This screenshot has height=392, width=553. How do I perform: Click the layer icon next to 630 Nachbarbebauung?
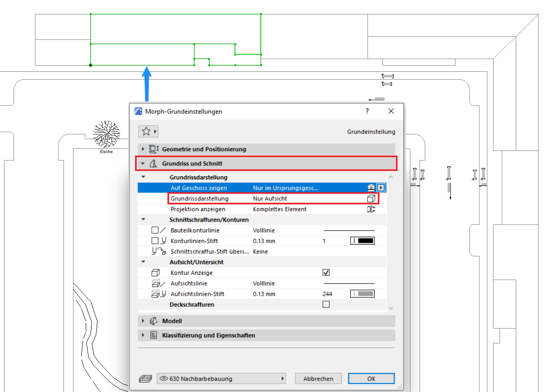coord(145,378)
